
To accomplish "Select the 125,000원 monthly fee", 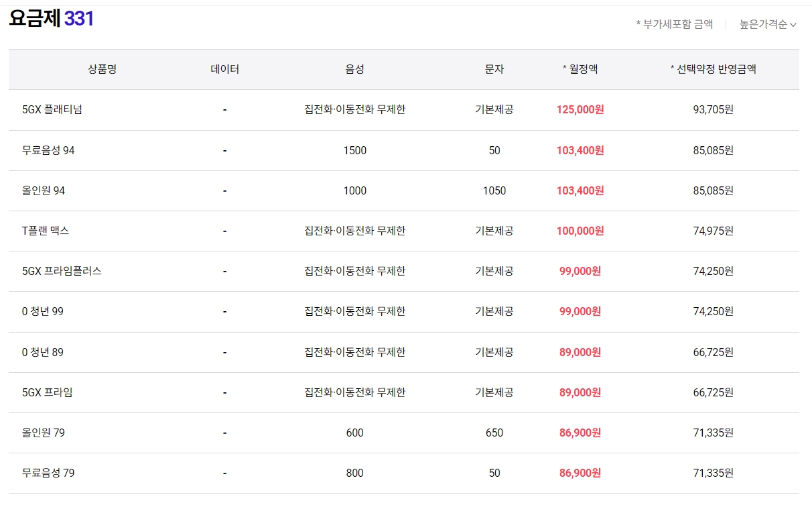I will 580,110.
